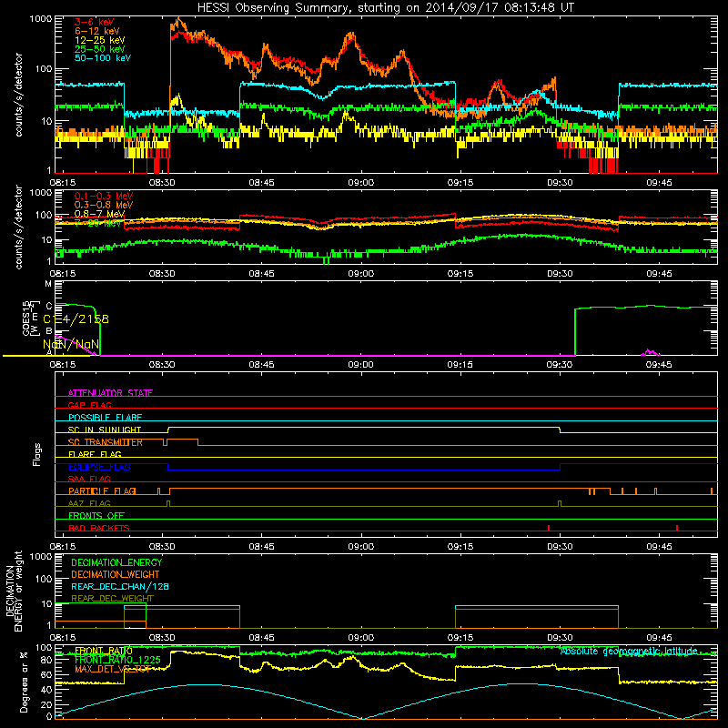Click the small magenta GOES bump near 09:45
Viewport: 728px width, 728px height.
tap(650, 352)
